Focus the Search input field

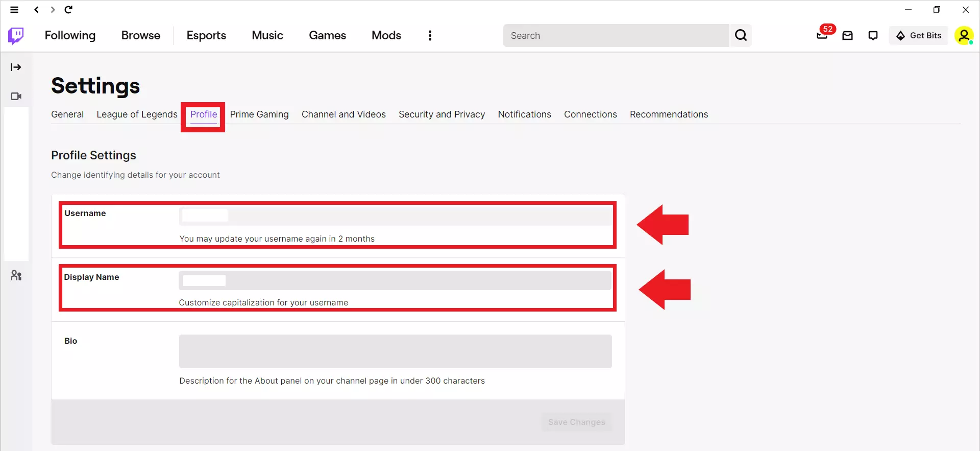616,35
